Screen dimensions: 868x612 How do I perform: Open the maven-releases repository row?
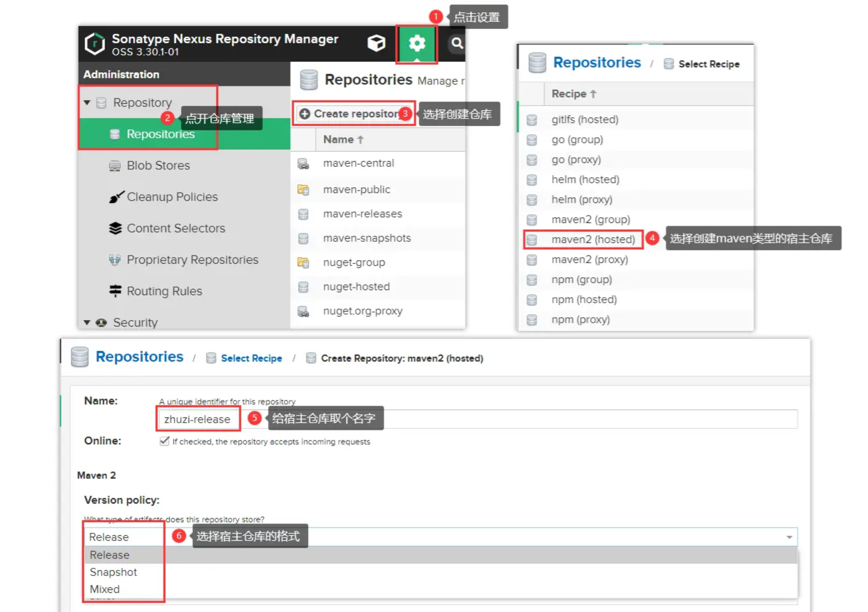pos(378,214)
